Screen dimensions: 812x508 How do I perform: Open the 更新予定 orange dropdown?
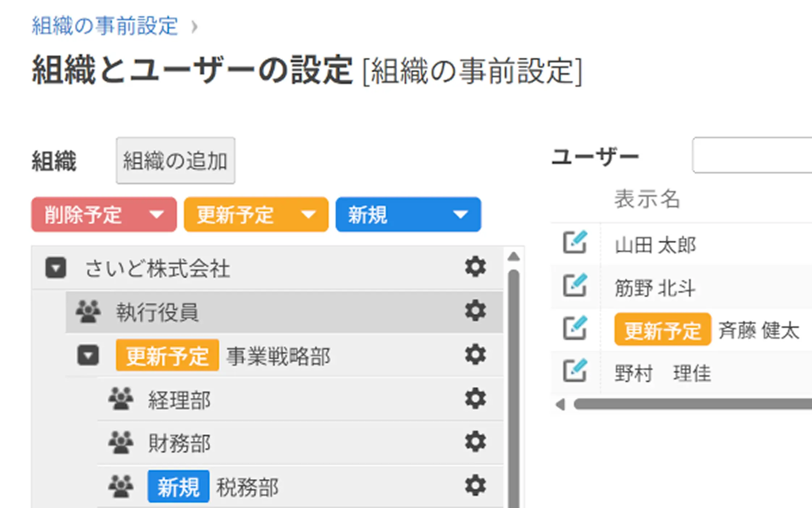coord(256,215)
